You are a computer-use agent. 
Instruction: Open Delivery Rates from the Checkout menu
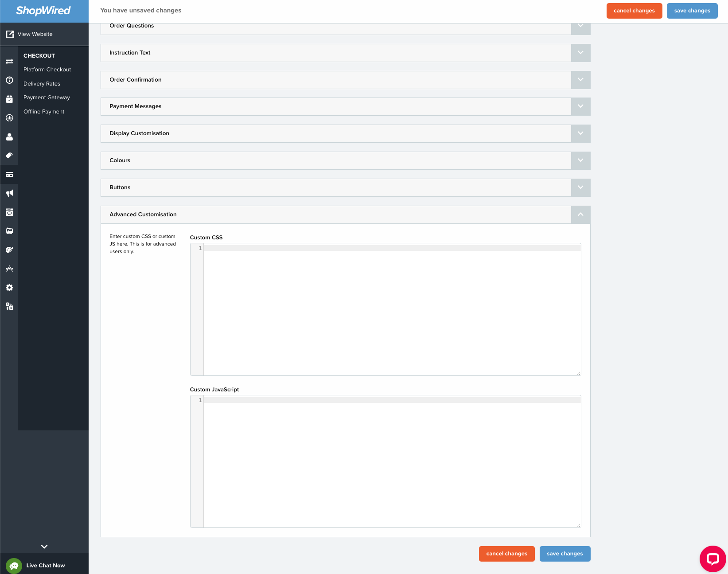tap(42, 83)
